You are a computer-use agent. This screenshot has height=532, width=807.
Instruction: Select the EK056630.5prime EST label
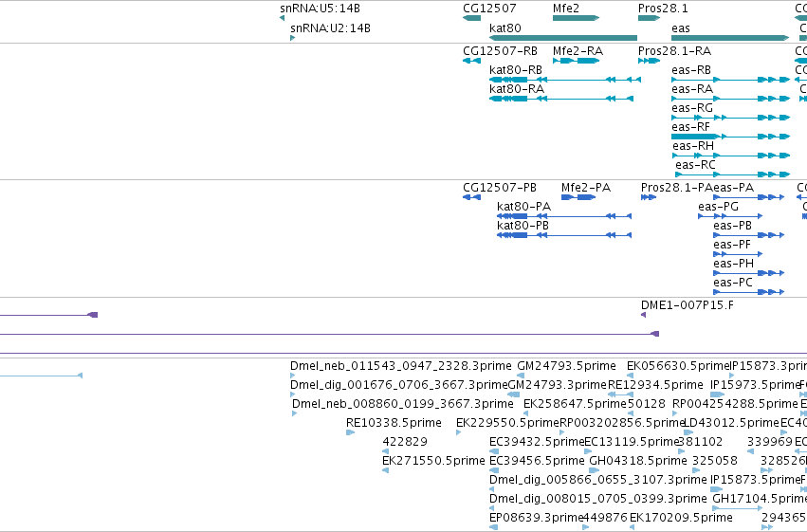[678, 366]
